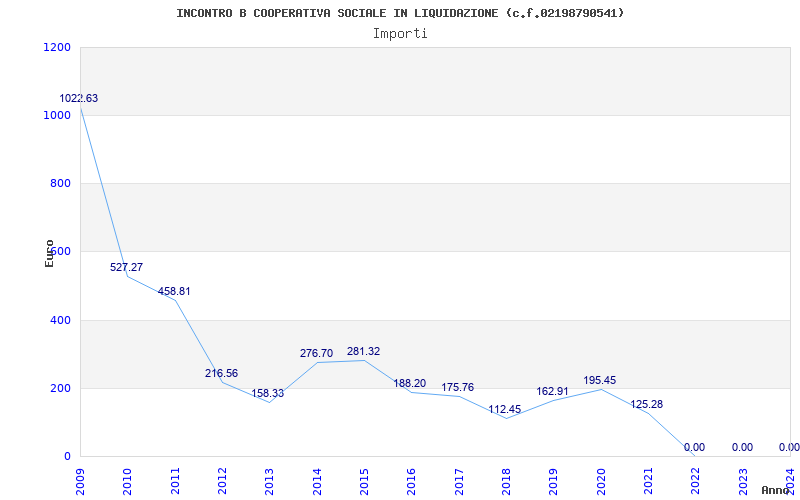
Task: Select the 216.56 data label
Action: tap(221, 373)
